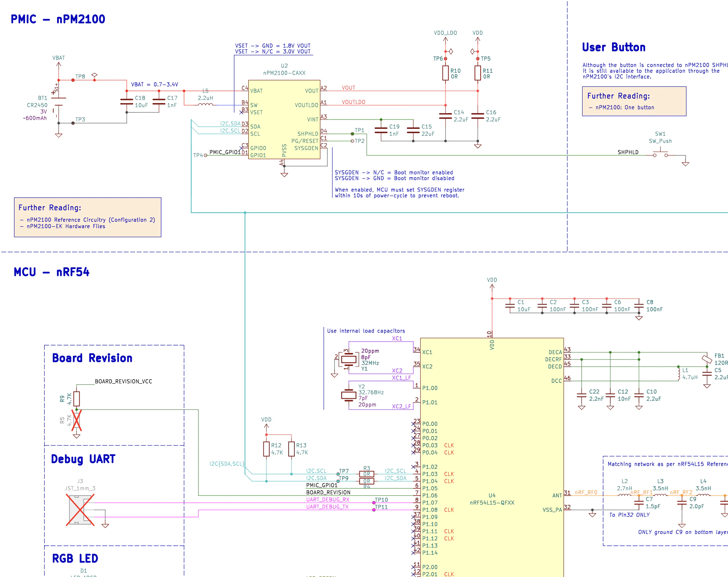Select the C1 10uF decoupling capacitor
The height and width of the screenshot is (577, 728).
click(510, 306)
